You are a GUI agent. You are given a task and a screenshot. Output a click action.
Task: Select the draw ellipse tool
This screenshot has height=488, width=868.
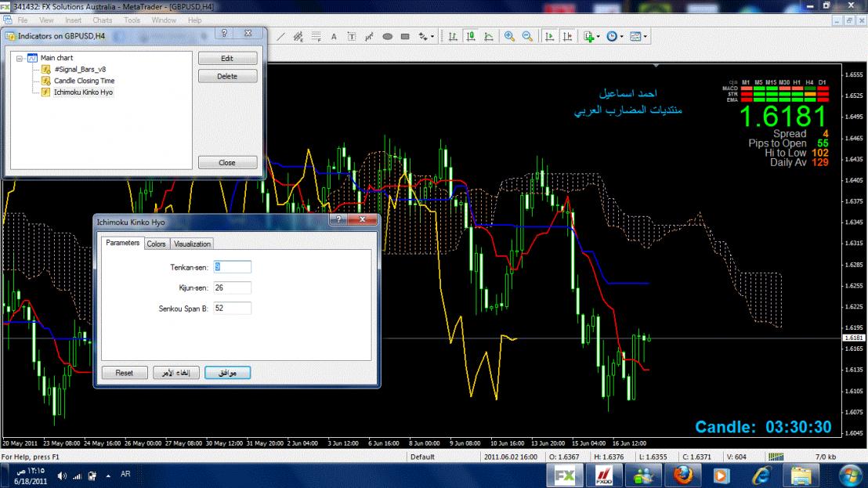[x=387, y=36]
